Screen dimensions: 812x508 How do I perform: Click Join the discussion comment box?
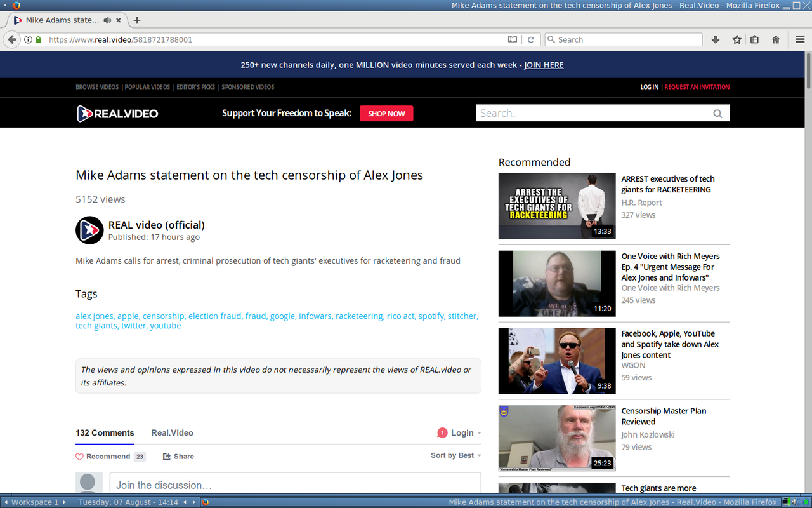click(295, 483)
